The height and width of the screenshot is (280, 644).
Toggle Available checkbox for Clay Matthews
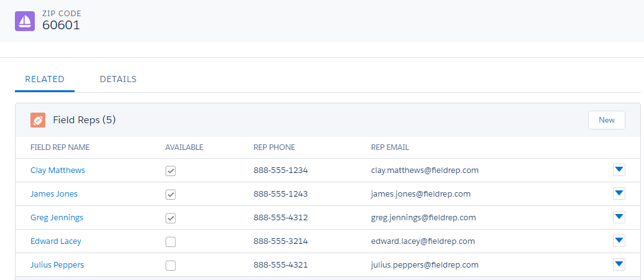pyautogui.click(x=170, y=170)
